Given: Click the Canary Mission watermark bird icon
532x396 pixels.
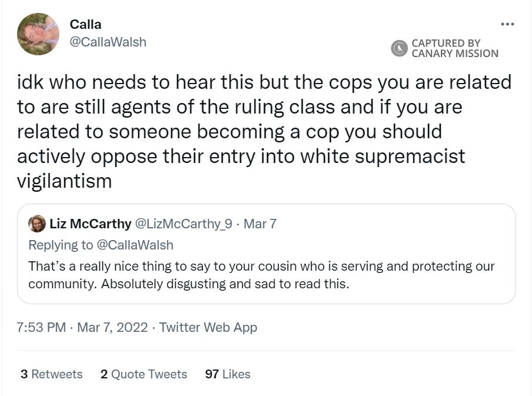Looking at the screenshot, I should tap(399, 48).
